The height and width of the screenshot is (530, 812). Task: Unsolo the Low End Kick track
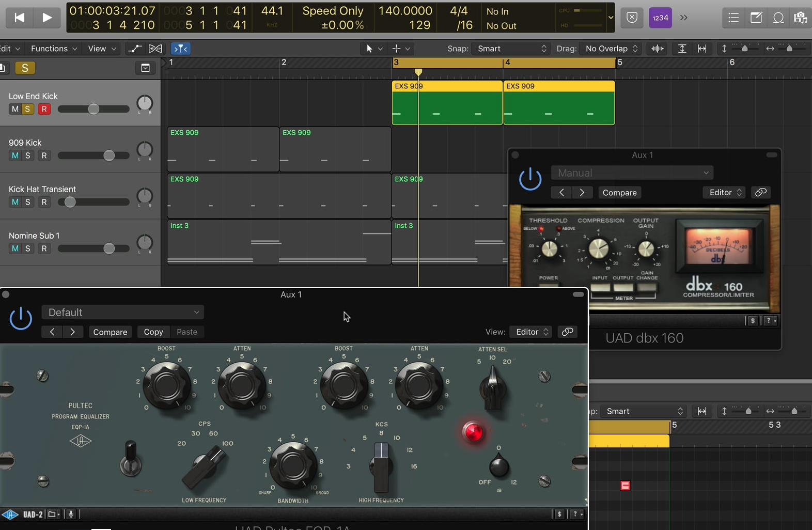pos(28,109)
